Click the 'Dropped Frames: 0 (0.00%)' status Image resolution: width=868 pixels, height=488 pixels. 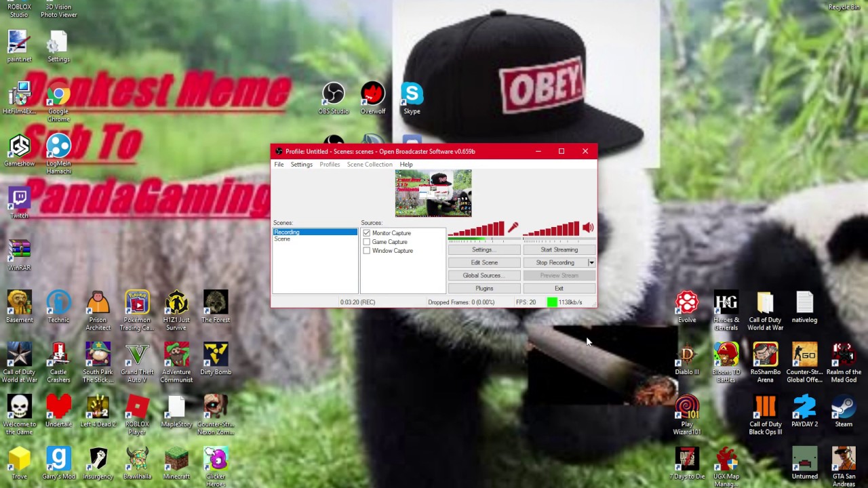pyautogui.click(x=461, y=302)
